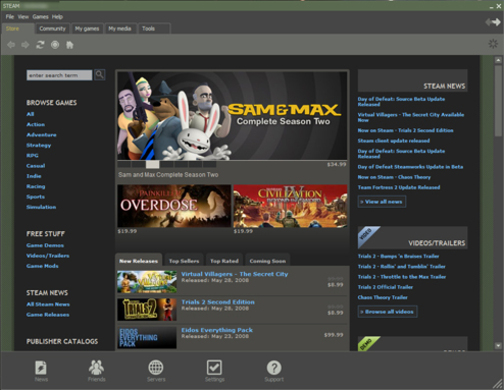
Task: Switch to the My media tab
Action: (120, 29)
